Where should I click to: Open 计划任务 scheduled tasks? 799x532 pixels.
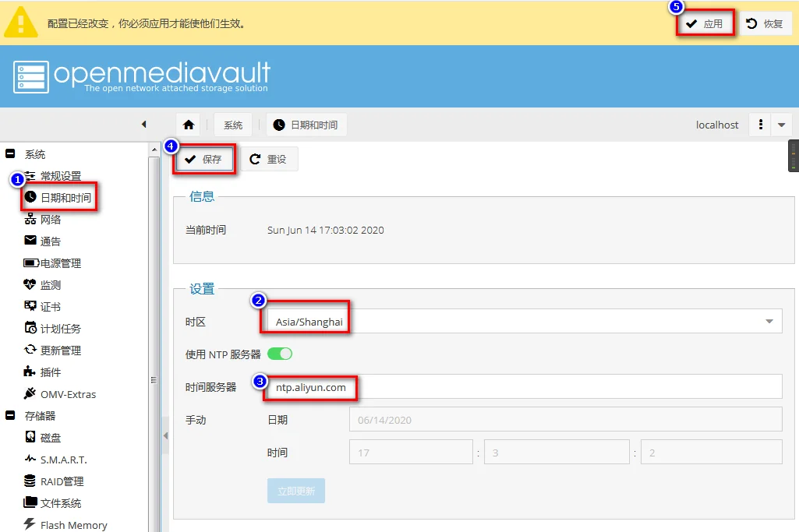[53, 329]
